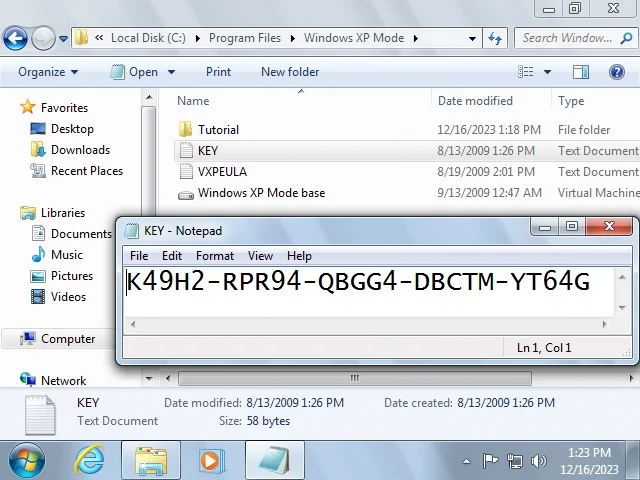
Task: Open Notepad Help menu
Action: point(299,256)
